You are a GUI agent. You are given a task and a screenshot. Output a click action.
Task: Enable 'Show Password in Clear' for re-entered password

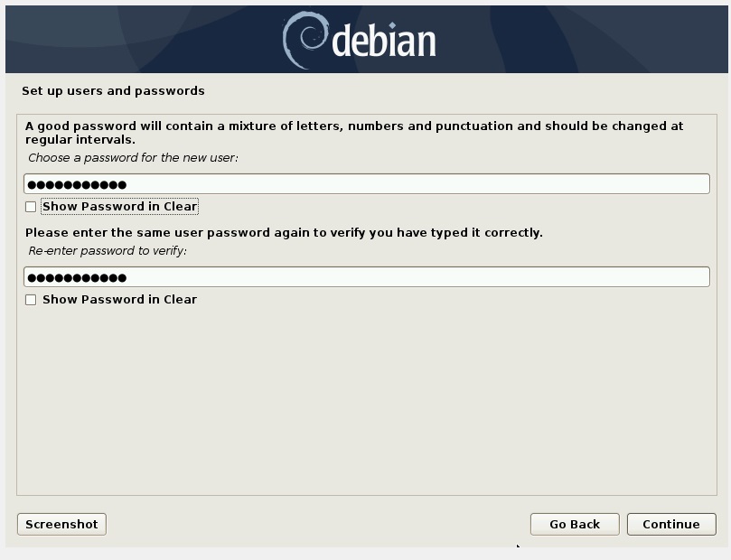tap(31, 299)
